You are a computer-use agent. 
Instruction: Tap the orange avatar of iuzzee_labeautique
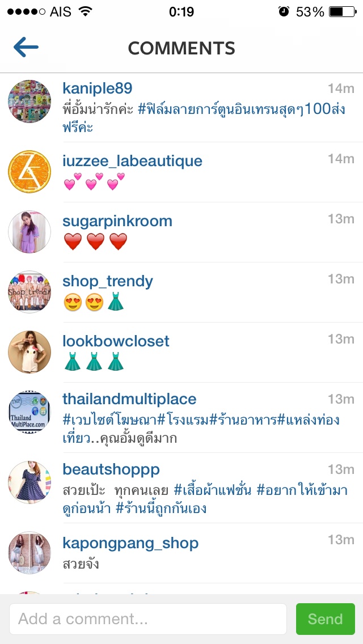[29, 172]
